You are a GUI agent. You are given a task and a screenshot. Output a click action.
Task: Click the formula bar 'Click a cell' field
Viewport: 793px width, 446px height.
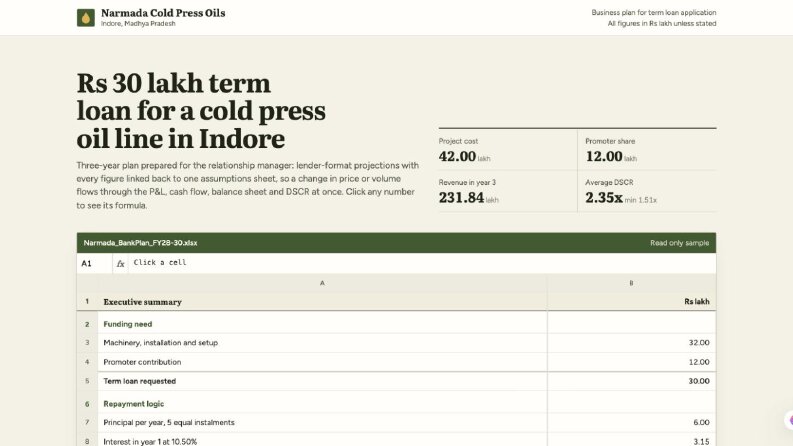point(422,263)
